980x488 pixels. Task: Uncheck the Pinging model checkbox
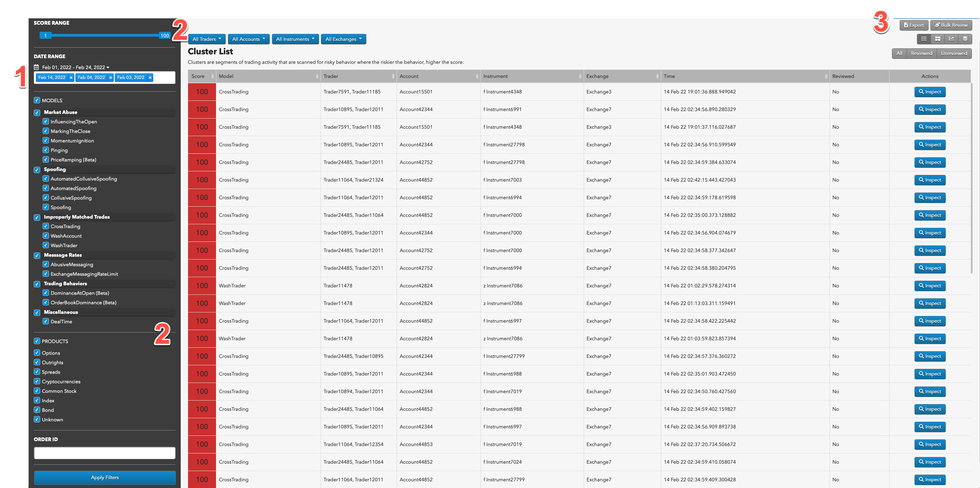click(x=46, y=150)
